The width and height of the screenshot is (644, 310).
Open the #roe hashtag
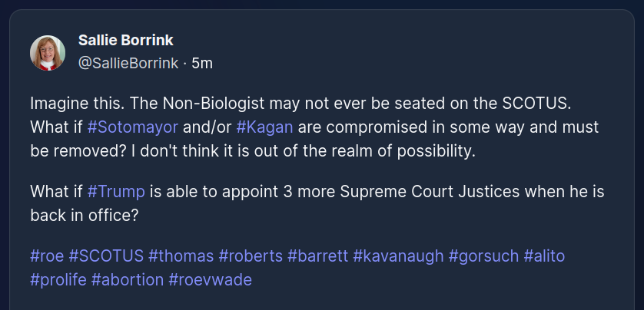pos(47,256)
